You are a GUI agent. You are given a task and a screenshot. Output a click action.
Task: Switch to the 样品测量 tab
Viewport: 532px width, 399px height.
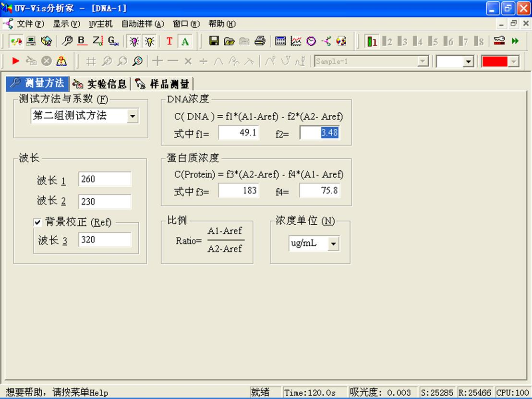tap(163, 84)
